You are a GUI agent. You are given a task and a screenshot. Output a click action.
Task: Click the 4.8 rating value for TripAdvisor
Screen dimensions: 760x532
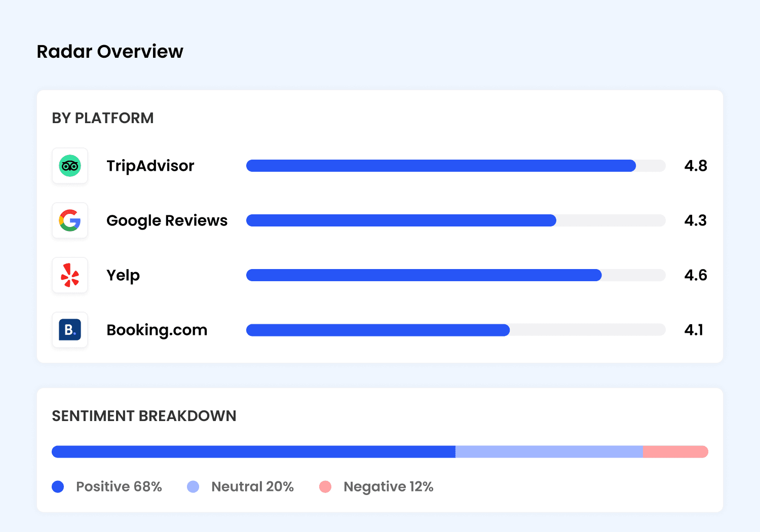click(695, 166)
